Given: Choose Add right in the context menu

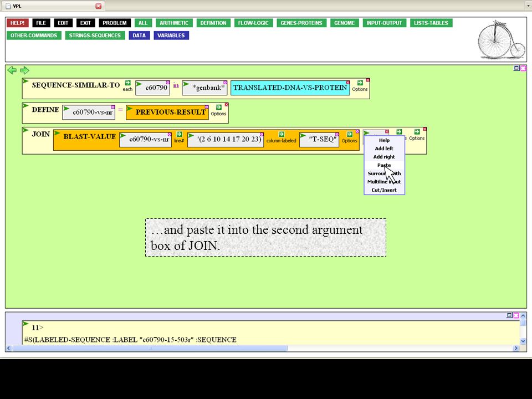Looking at the screenshot, I should pos(384,157).
